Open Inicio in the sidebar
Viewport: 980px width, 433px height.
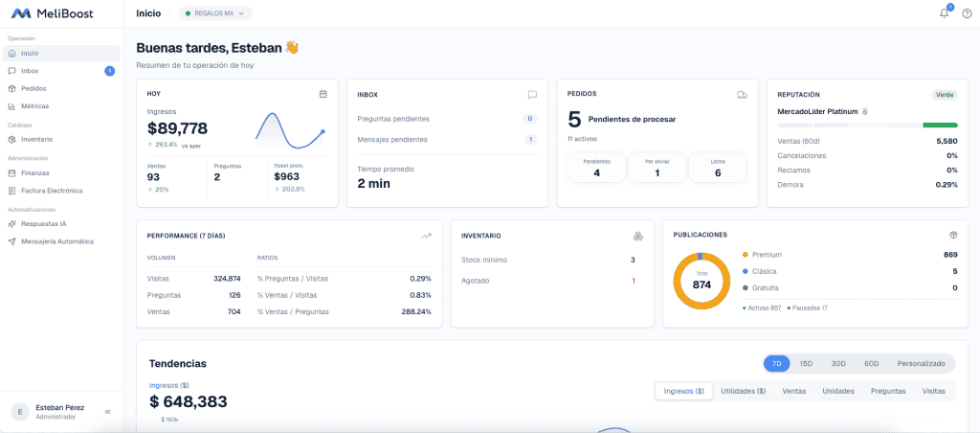(x=61, y=54)
